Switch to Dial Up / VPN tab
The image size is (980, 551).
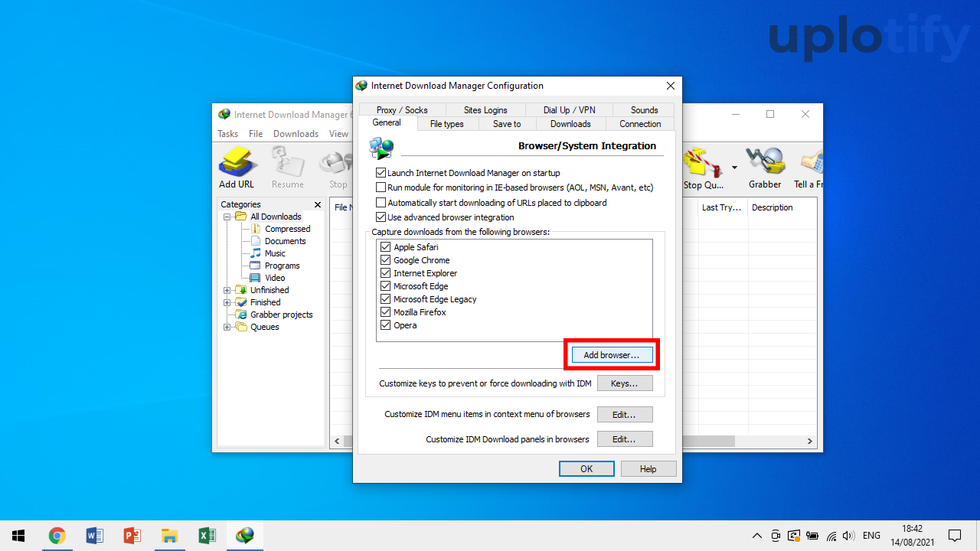(569, 110)
